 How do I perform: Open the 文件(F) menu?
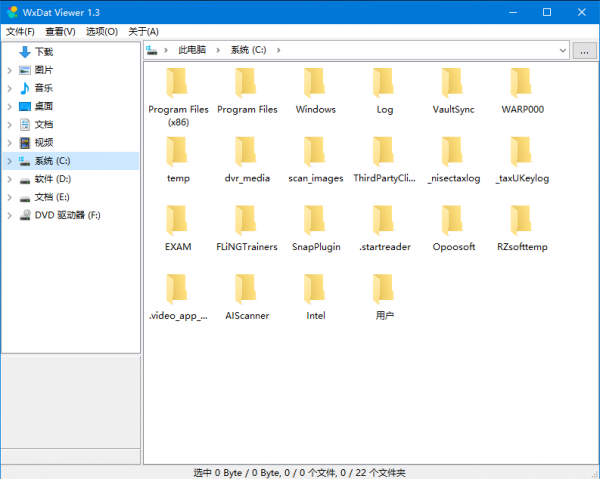(x=20, y=32)
